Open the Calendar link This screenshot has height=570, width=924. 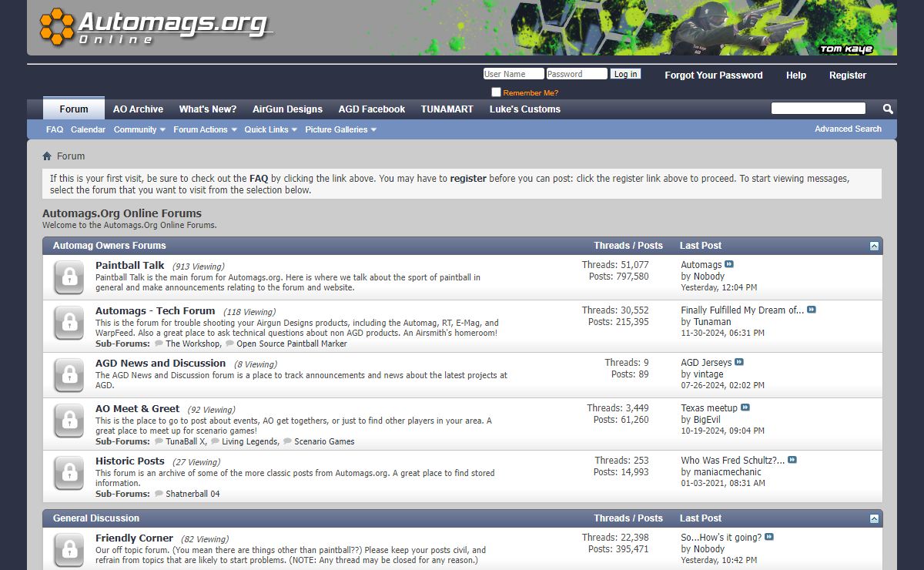88,129
